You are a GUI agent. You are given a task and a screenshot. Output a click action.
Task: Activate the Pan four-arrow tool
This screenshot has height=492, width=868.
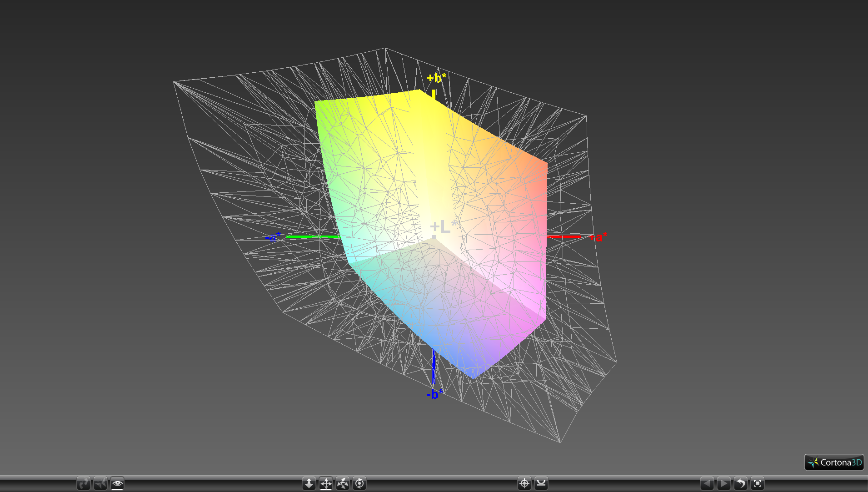pos(326,483)
